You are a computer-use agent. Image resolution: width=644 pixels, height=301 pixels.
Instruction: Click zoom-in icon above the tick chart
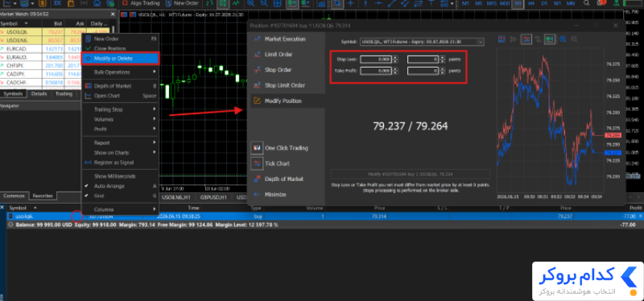pyautogui.click(x=563, y=39)
